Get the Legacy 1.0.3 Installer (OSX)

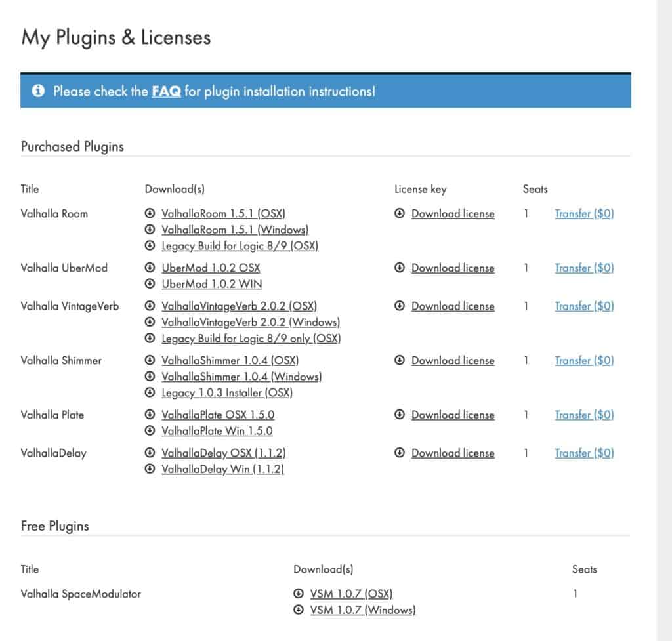(x=227, y=393)
